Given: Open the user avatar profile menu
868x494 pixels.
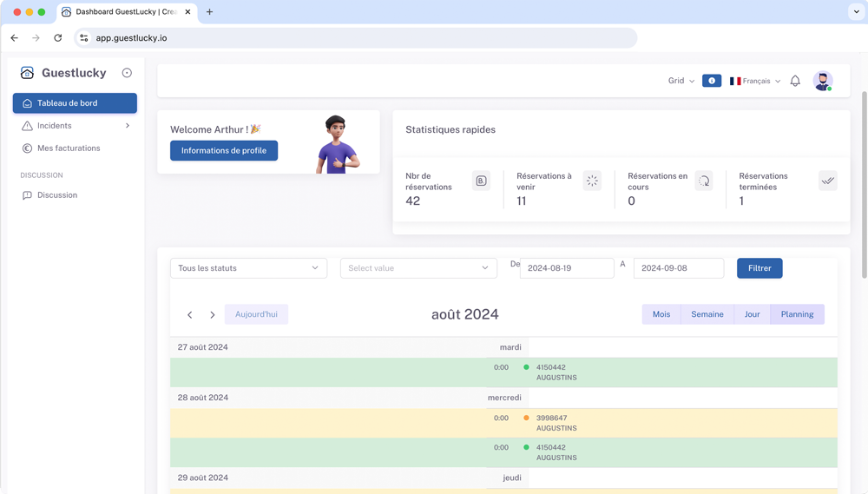Looking at the screenshot, I should (822, 81).
